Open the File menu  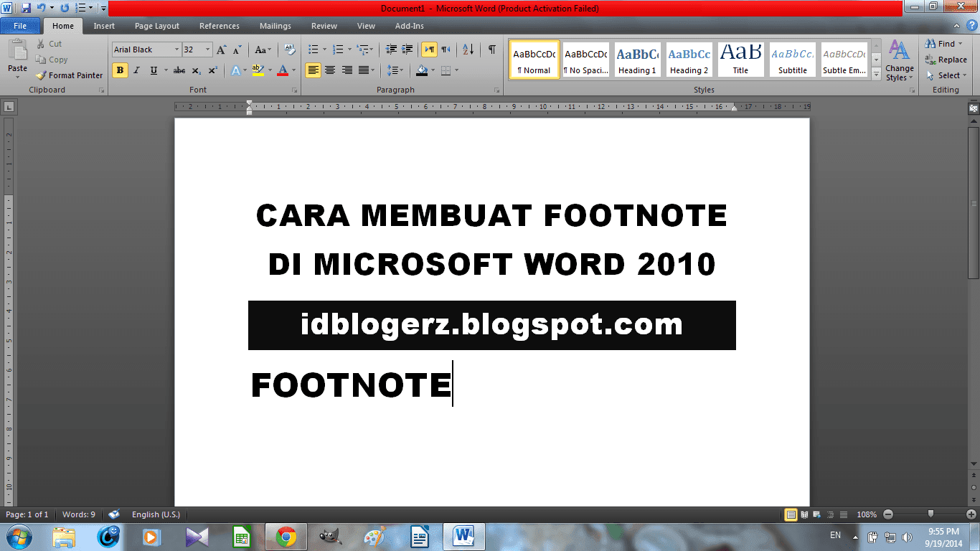click(x=21, y=25)
